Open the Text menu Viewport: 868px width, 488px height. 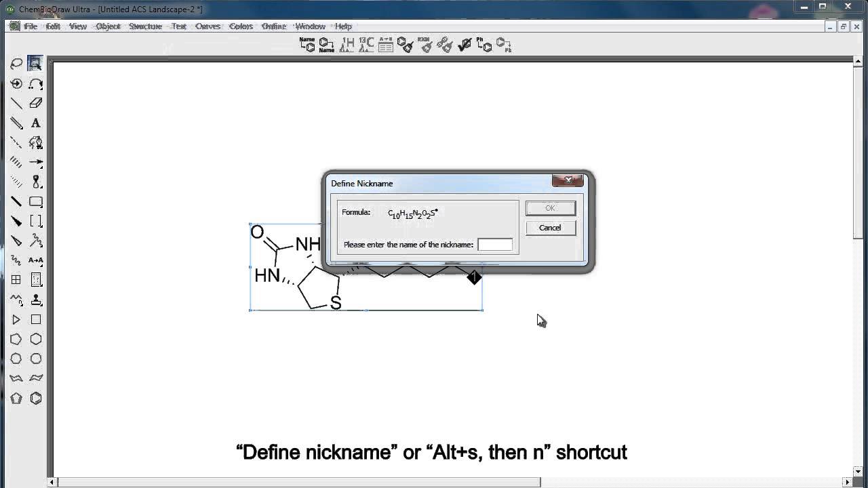click(x=179, y=26)
